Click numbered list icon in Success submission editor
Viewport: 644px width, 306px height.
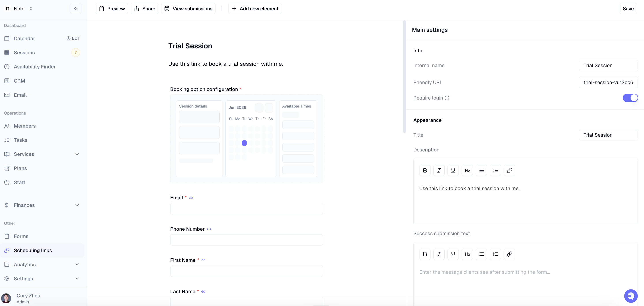(x=495, y=254)
